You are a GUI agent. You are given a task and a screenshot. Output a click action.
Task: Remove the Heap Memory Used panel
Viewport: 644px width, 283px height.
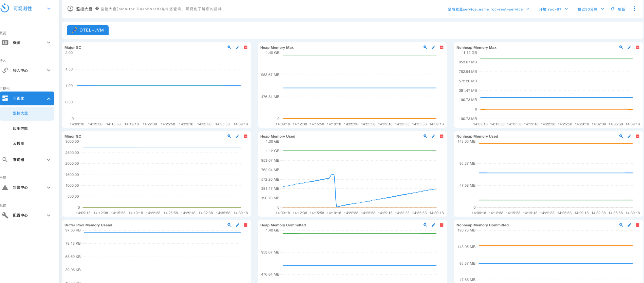442,136
